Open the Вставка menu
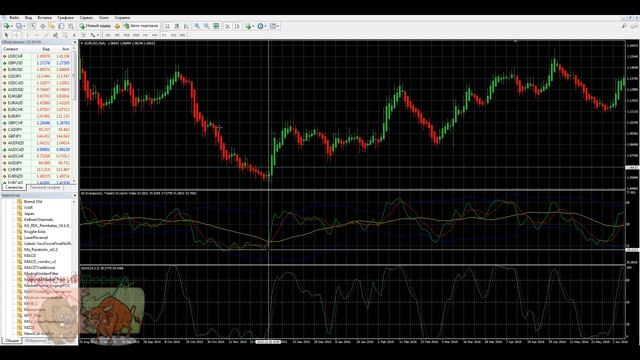The image size is (640, 360). pos(44,18)
